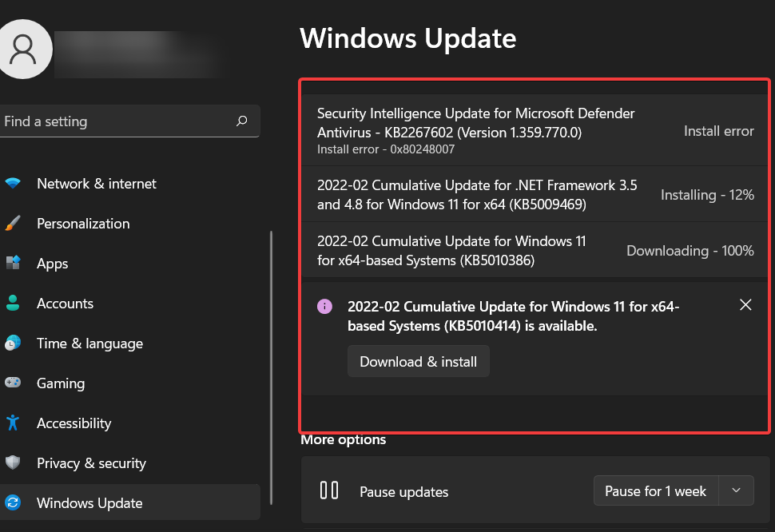Click the search magnifier in Find a setting
This screenshot has width=775, height=532.
pyautogui.click(x=241, y=121)
